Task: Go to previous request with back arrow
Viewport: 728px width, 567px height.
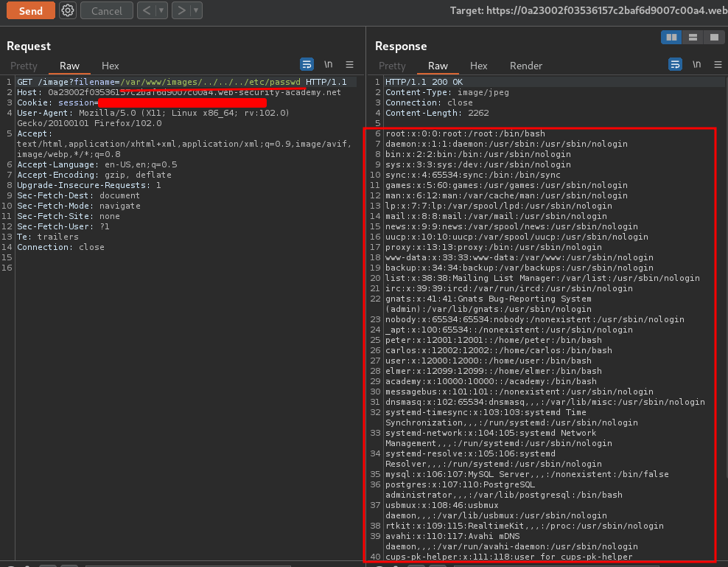Action: 147,10
